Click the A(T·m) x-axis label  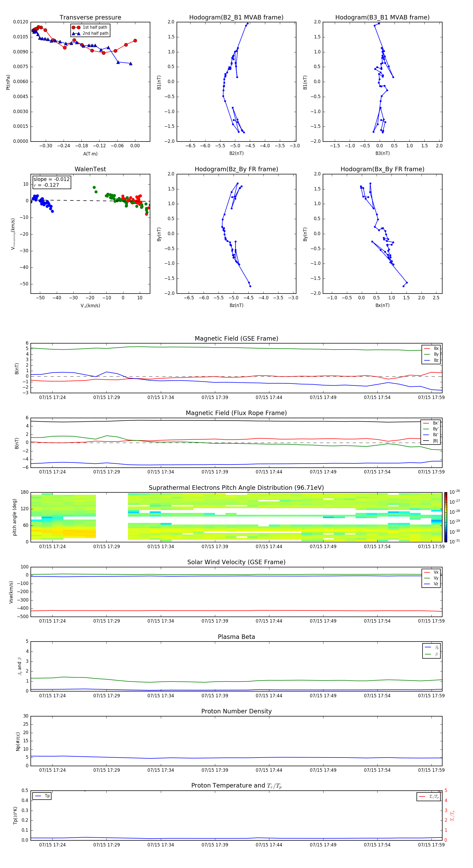coord(90,154)
